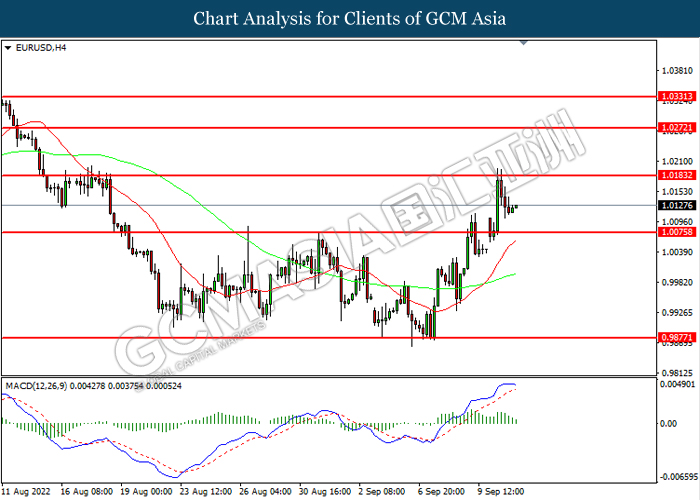Viewport: 700px width, 500px height.
Task: Click the 23 Aug 12:00 time label
Action: (206, 492)
